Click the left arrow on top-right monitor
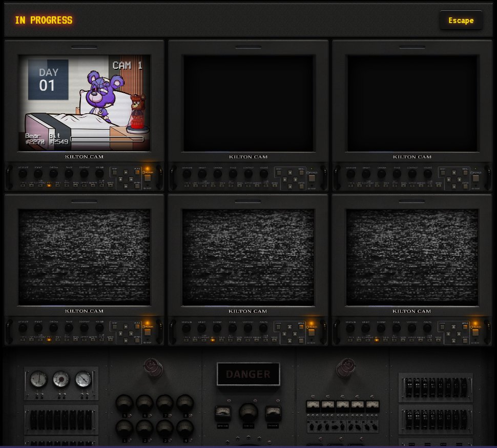Viewport: 497px width, 448px height. (449, 179)
